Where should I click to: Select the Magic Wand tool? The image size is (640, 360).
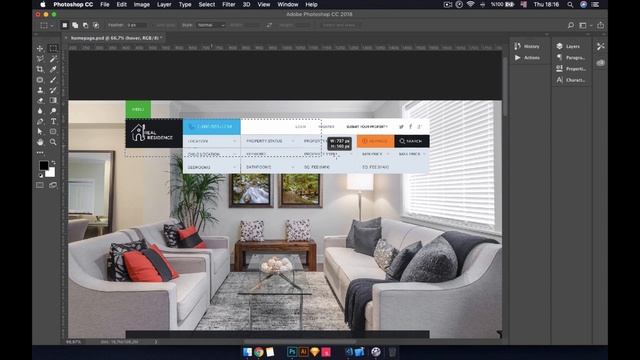pos(53,59)
